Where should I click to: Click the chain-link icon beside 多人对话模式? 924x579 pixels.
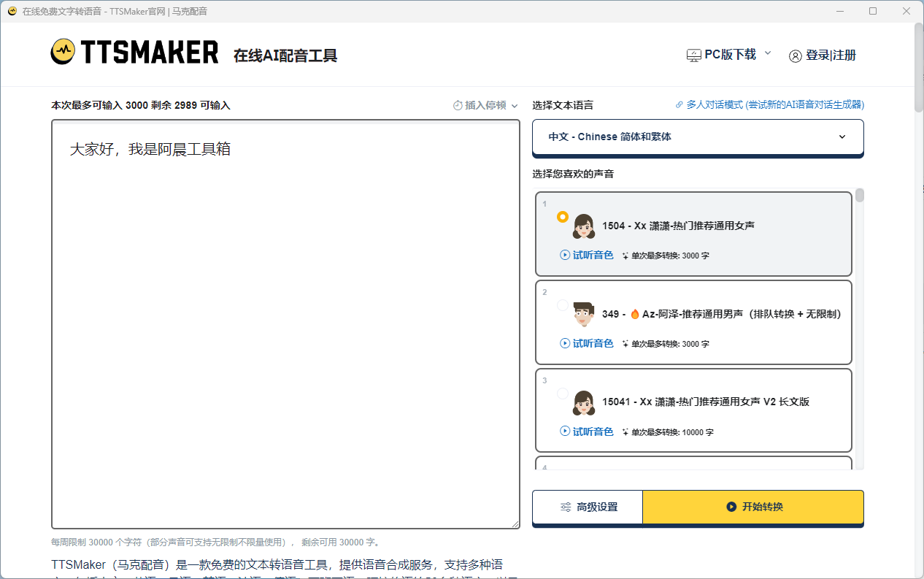tap(679, 105)
